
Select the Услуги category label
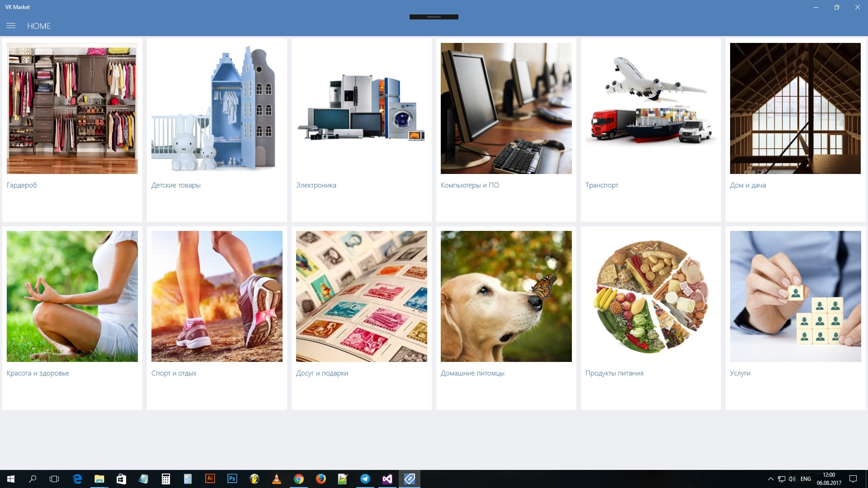740,373
